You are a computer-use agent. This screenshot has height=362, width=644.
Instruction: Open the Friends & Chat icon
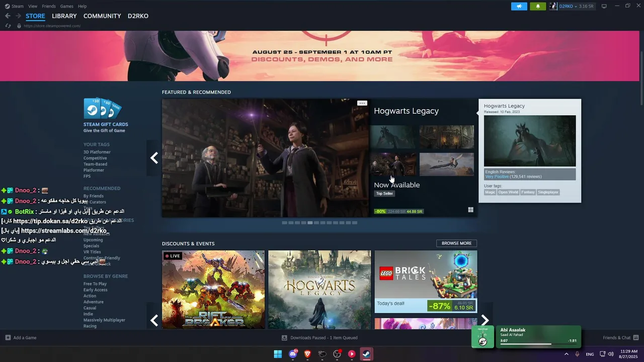636,337
